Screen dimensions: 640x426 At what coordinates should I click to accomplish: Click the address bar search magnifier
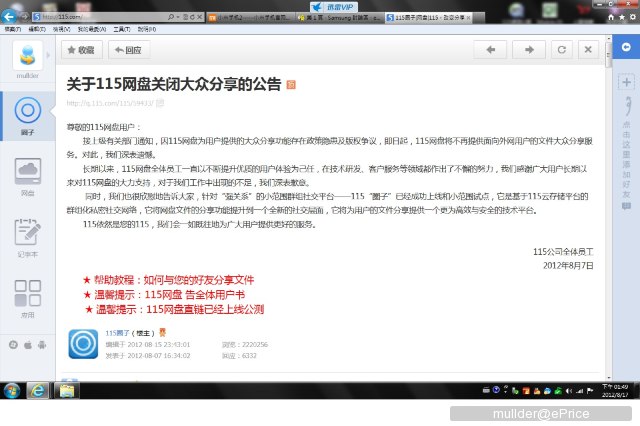point(171,17)
